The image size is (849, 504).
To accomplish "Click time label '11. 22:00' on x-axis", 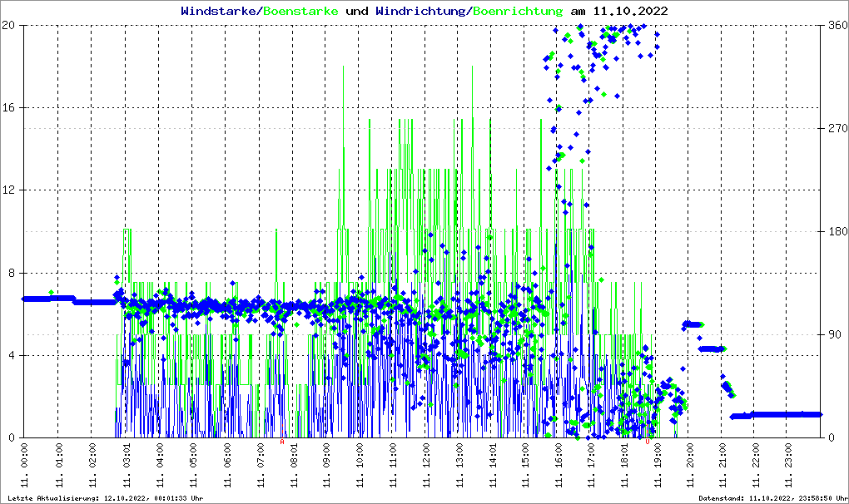I will tap(755, 466).
